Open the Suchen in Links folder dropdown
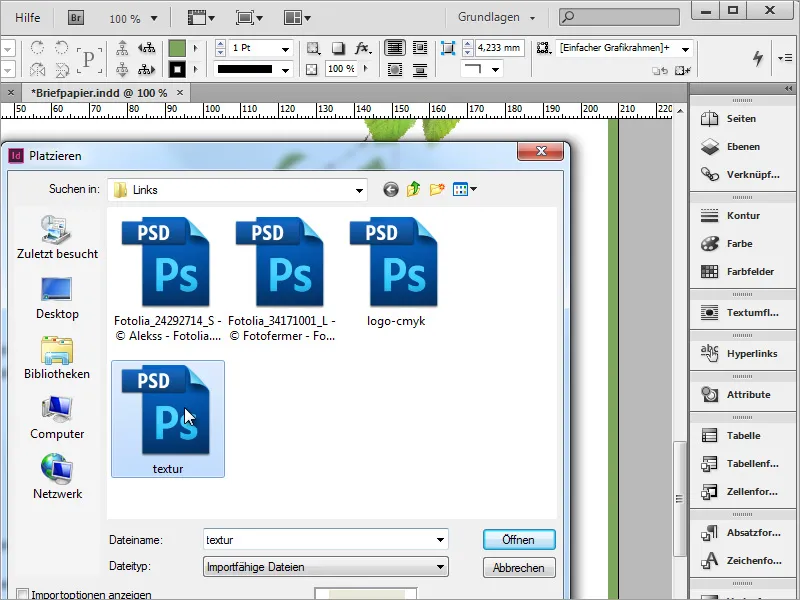 coord(359,190)
